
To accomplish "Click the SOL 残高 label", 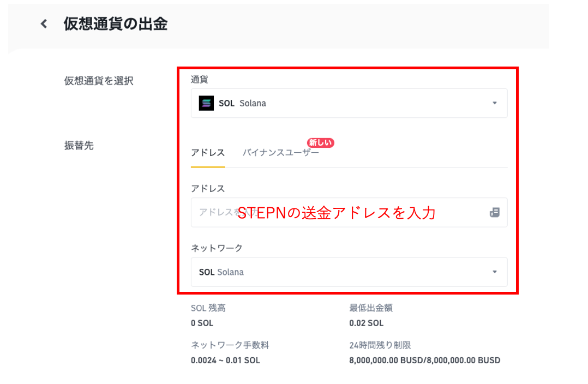I will 208,308.
